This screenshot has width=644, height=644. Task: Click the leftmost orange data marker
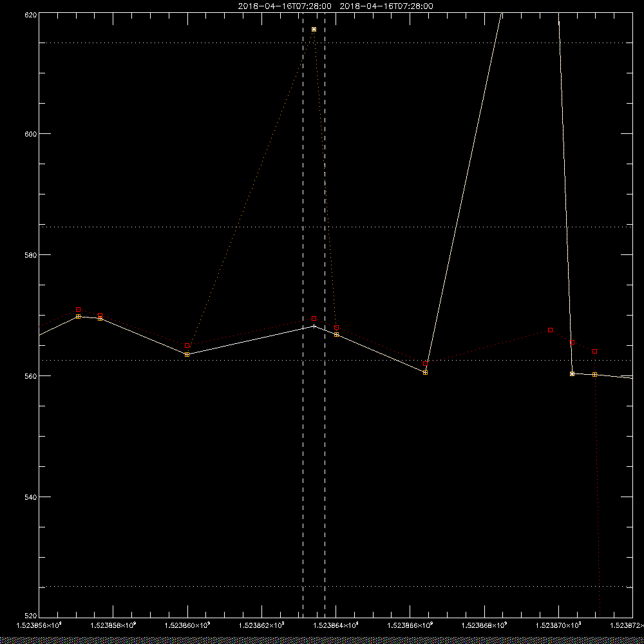click(78, 316)
